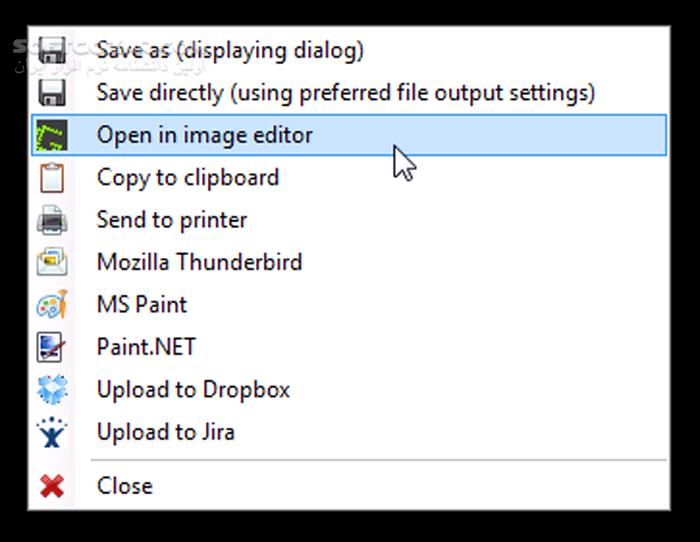Open in image editor menu entry

pos(205,135)
